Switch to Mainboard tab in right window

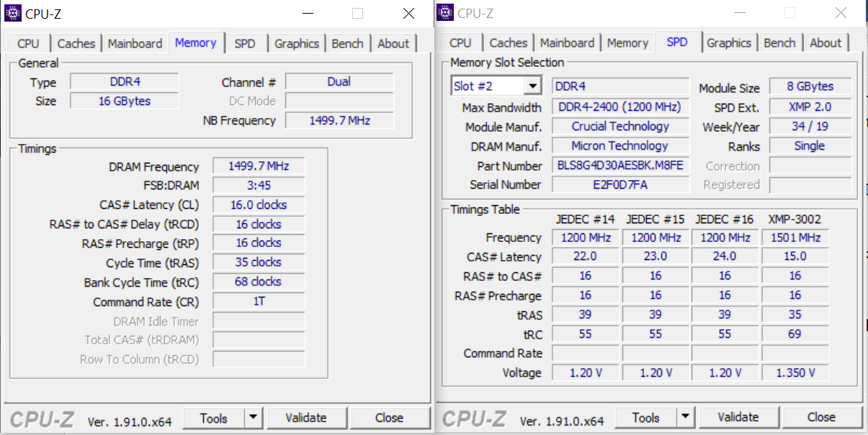point(568,42)
